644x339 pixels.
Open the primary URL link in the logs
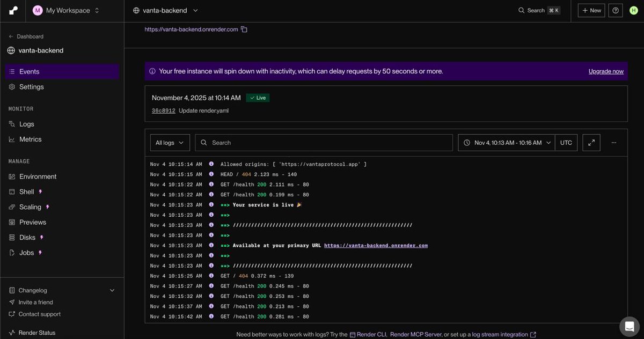coord(376,246)
